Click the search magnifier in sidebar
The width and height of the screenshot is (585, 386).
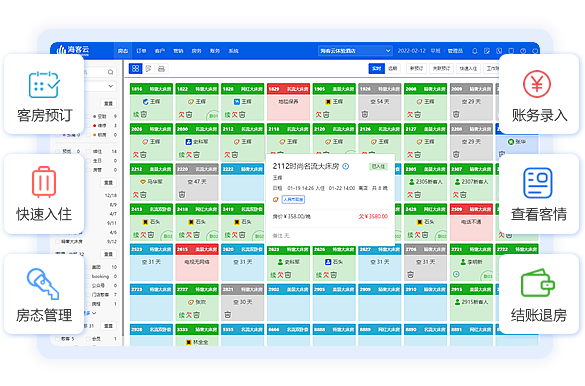click(110, 72)
